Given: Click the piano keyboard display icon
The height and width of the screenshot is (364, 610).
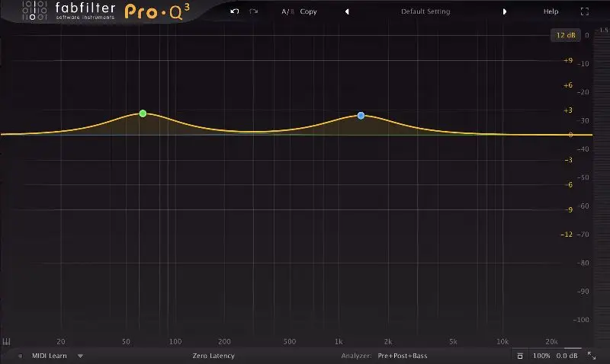Looking at the screenshot, I should 7,342.
